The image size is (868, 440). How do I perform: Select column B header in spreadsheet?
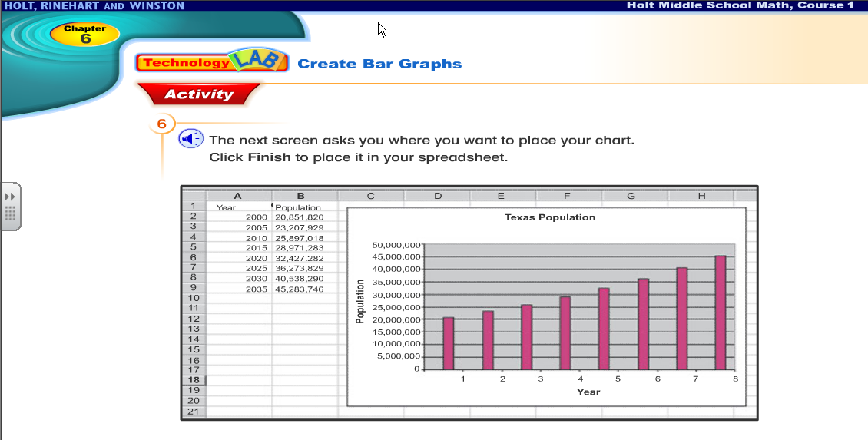304,196
